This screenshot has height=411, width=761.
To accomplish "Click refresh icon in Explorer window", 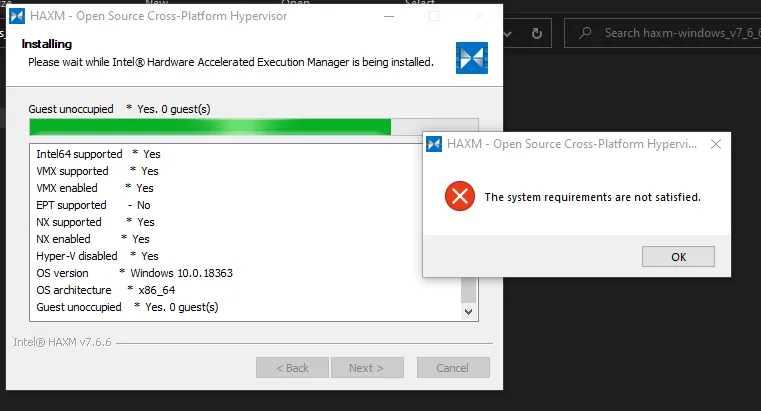I will click(x=536, y=33).
